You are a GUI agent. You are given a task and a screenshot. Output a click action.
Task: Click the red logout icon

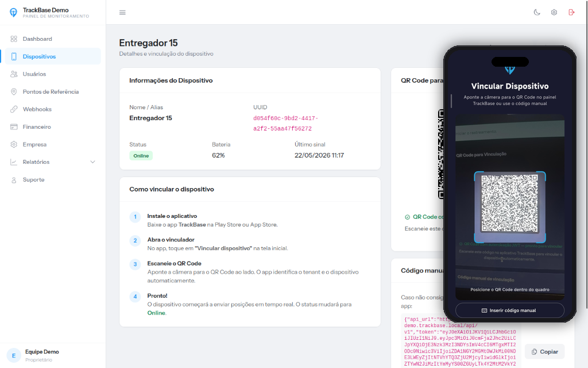click(x=571, y=13)
